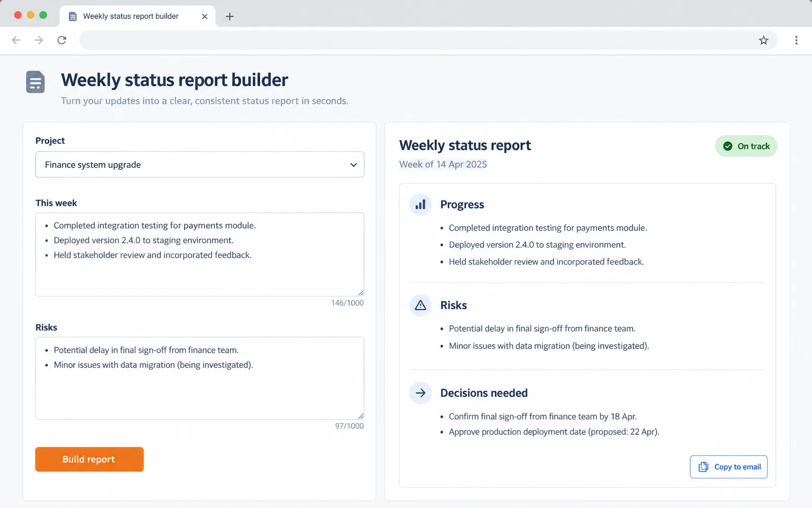Click 'Minor issues with data migration' in report

coord(549,346)
